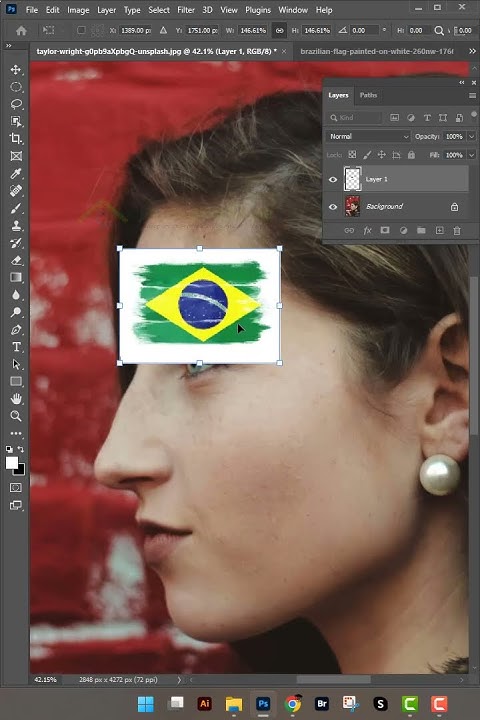Click the background color swatch
The width and height of the screenshot is (480, 720).
tap(21, 471)
